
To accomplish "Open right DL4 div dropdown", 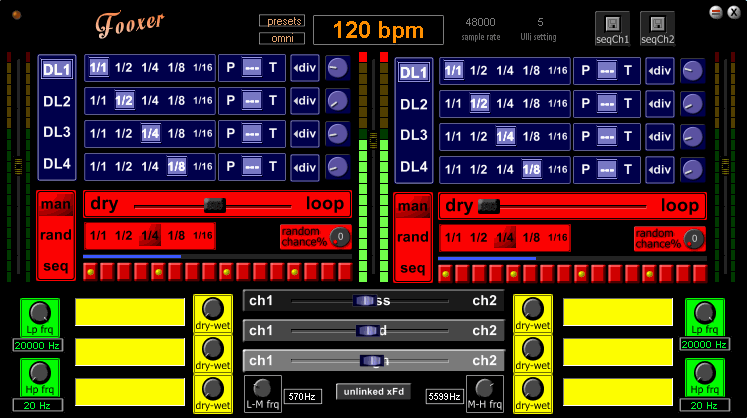I will tap(659, 170).
